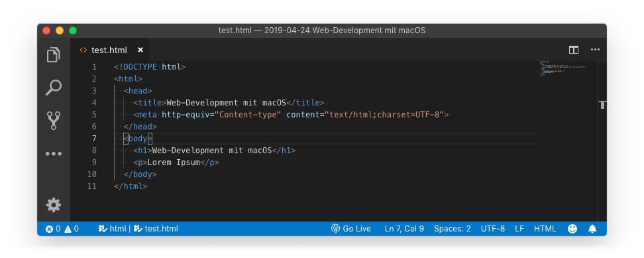Click the Lorem Ipsum paragraph text
Viewport: 644px width, 258px height.
coord(174,162)
